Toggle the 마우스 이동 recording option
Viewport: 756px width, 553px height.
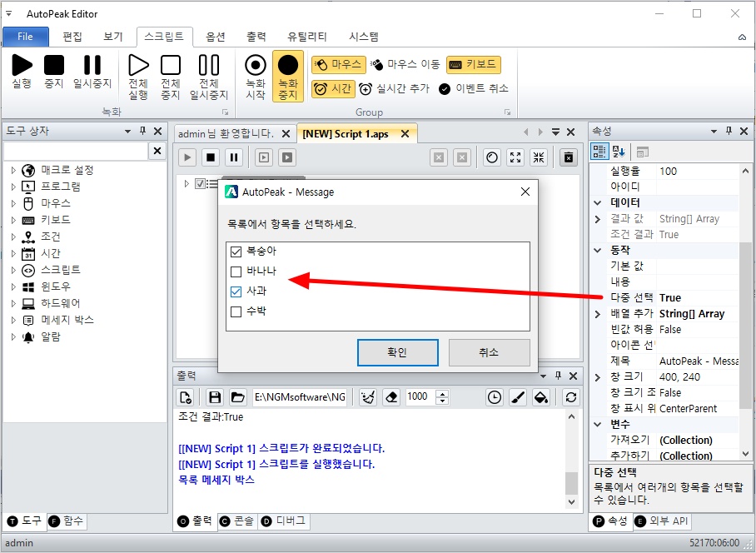click(405, 64)
